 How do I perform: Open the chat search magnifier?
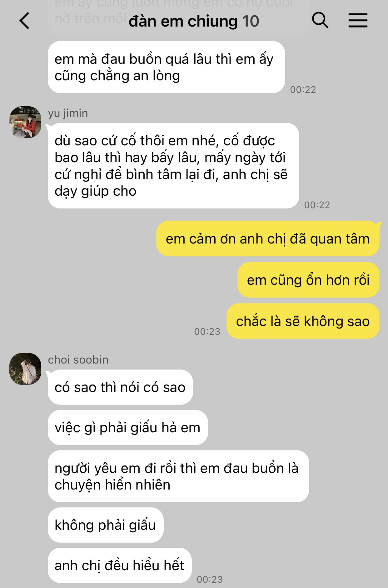320,21
